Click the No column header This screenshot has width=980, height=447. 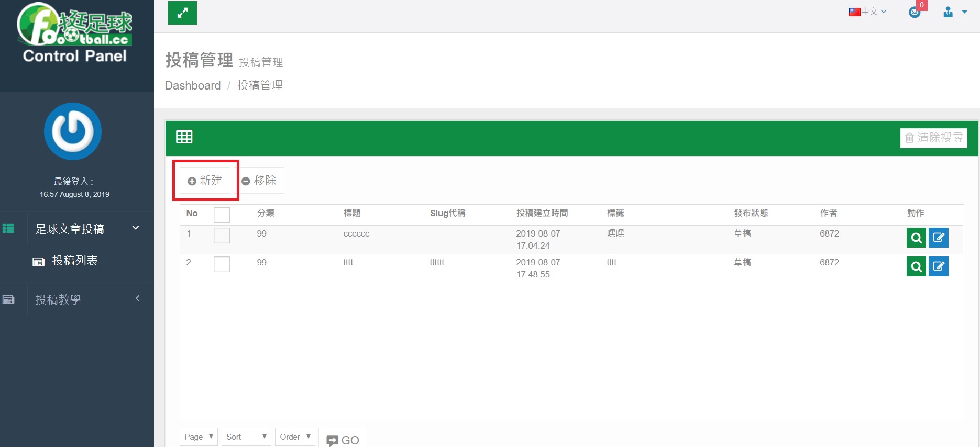[192, 213]
